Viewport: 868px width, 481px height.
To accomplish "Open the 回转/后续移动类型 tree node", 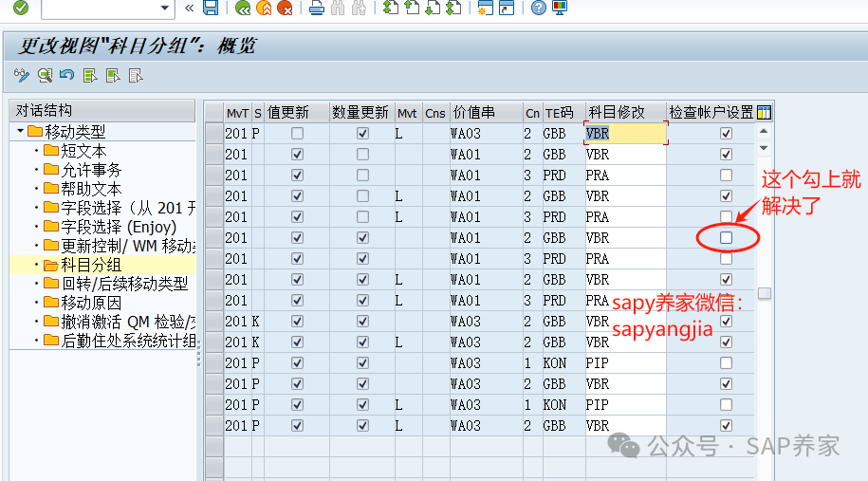I will [x=124, y=284].
